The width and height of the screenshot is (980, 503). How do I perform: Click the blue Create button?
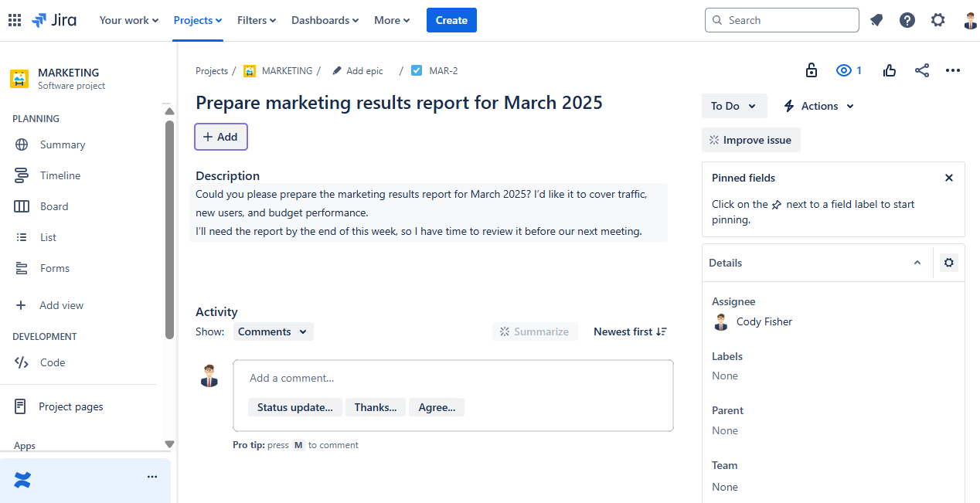[451, 20]
